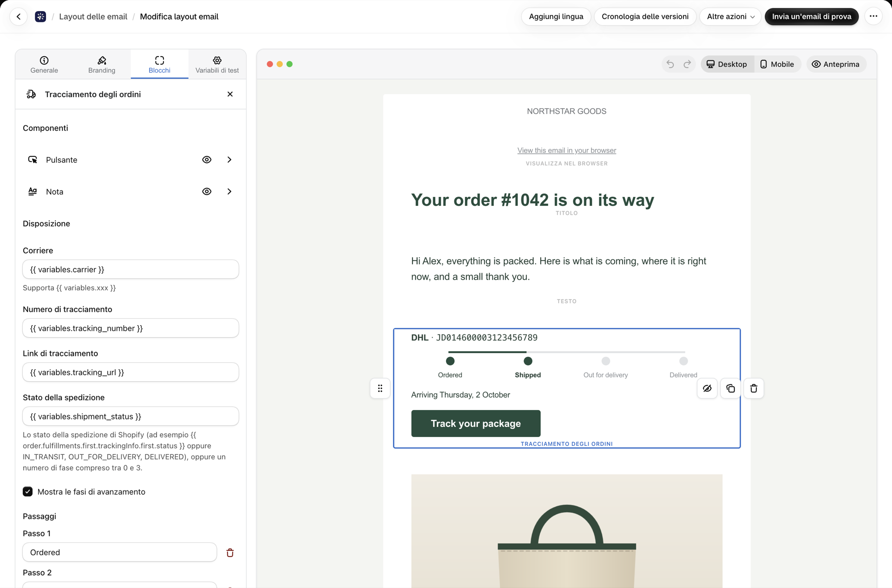The width and height of the screenshot is (892, 588).
Task: Uncheck Mostra le fasi di avanzamento
Action: tap(28, 492)
